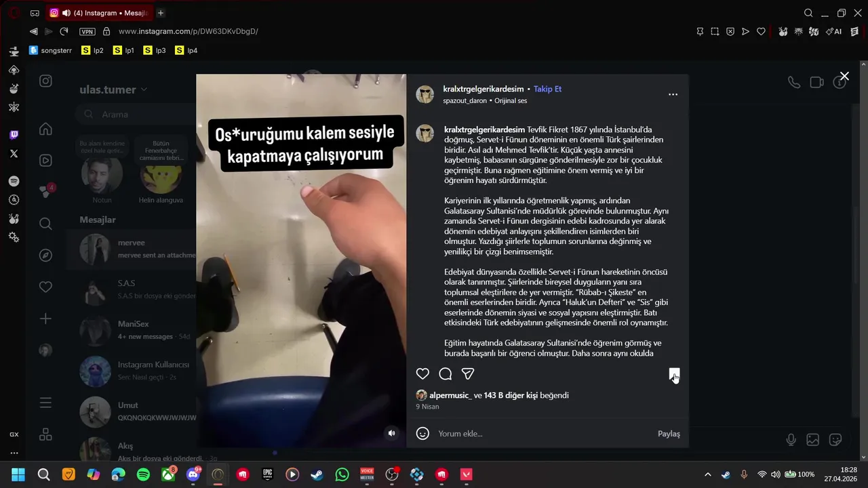Follow user with Takip Et
The width and height of the screenshot is (868, 488).
click(547, 89)
